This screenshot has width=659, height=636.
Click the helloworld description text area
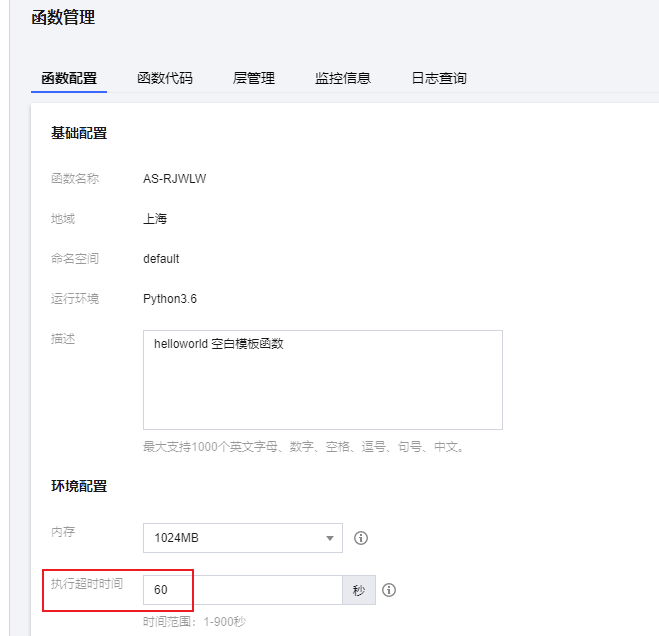323,380
